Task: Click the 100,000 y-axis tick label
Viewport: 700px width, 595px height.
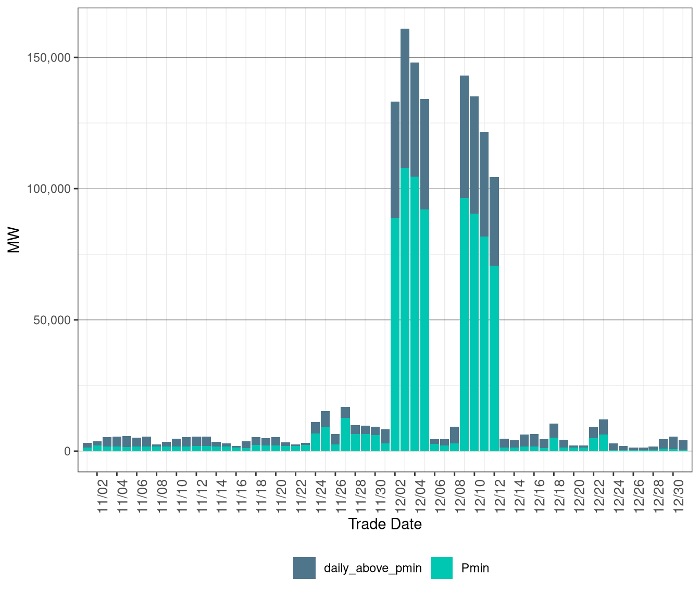Action: coord(48,189)
